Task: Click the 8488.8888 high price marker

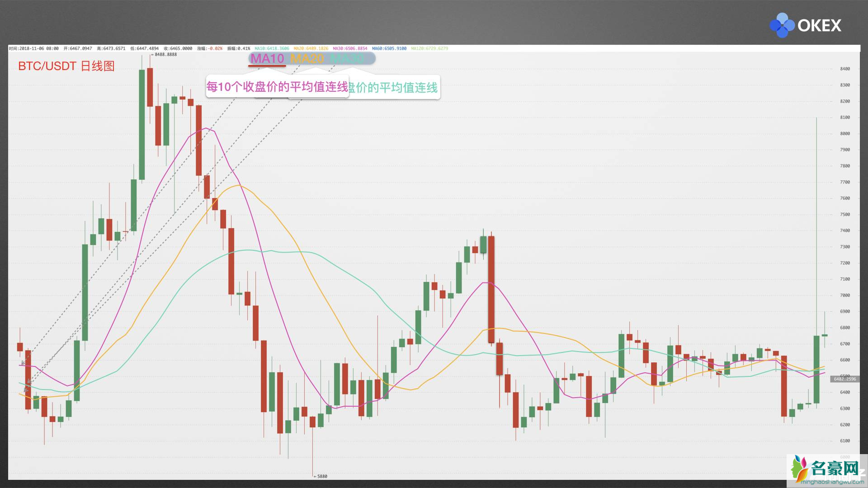Action: 165,55
